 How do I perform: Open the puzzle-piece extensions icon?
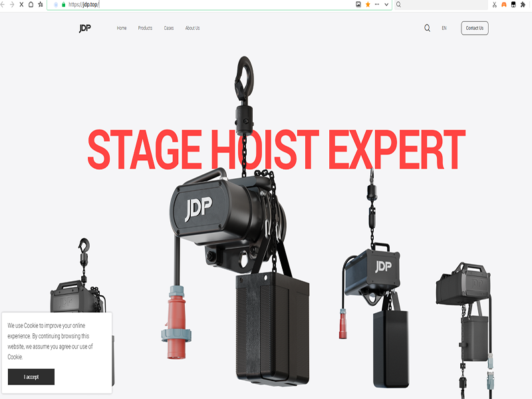click(x=522, y=4)
